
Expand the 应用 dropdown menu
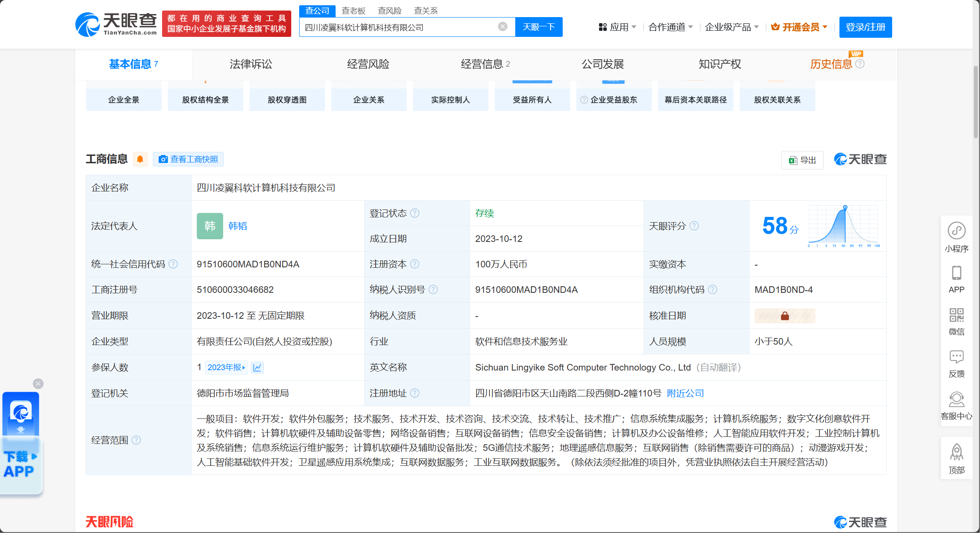pyautogui.click(x=618, y=27)
